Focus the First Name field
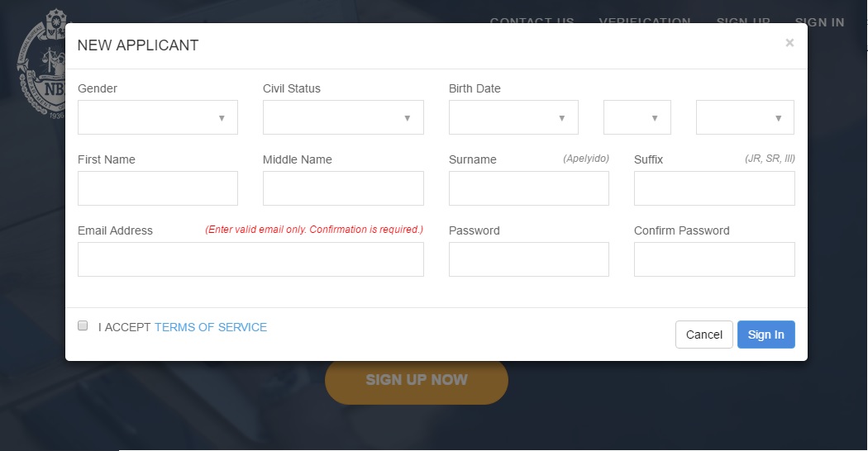 [x=158, y=188]
